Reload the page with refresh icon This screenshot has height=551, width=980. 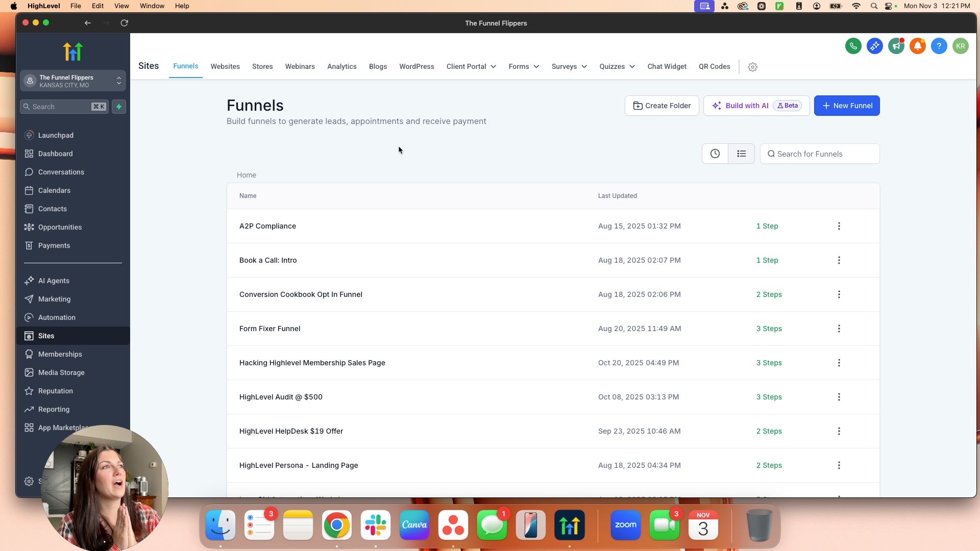(124, 23)
